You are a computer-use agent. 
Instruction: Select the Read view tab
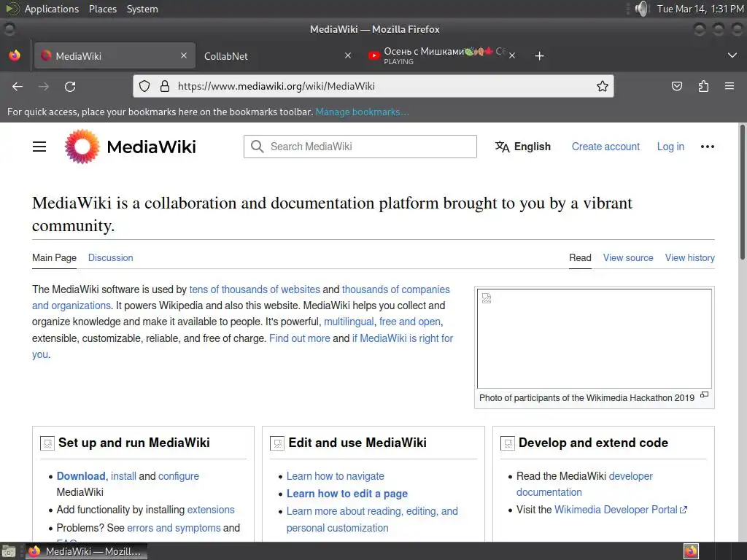click(580, 257)
